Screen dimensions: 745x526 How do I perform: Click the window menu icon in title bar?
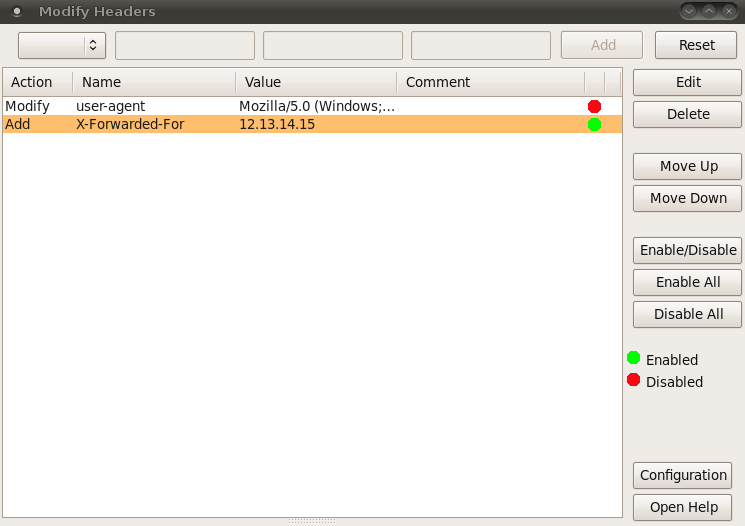pos(17,11)
